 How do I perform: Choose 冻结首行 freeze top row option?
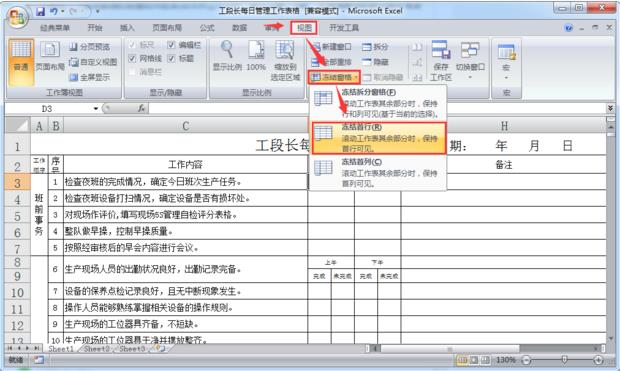[379, 138]
